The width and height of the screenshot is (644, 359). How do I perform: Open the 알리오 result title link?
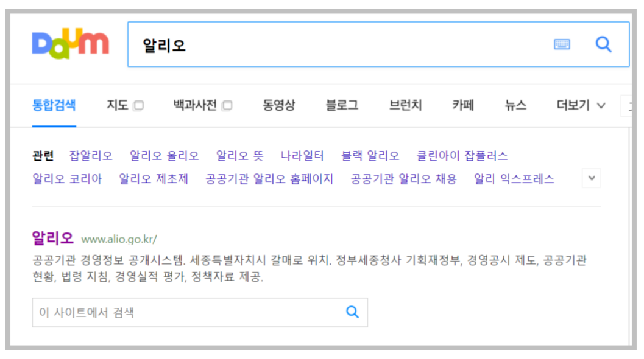coord(52,238)
